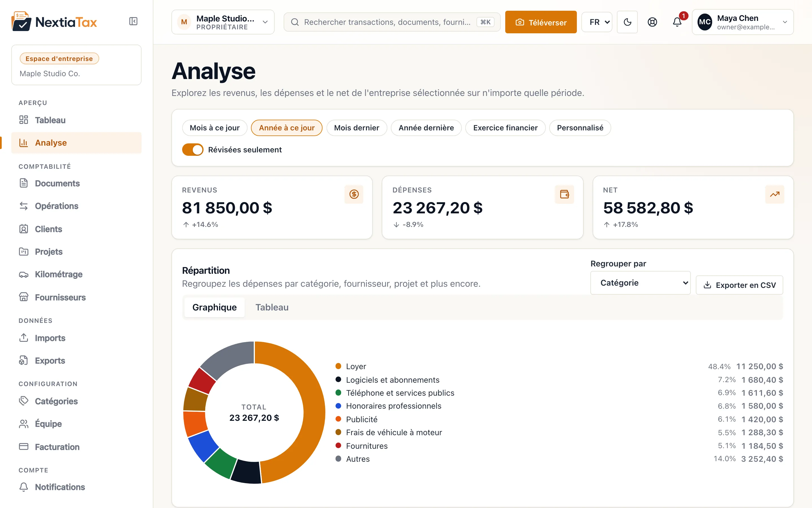The width and height of the screenshot is (812, 508).
Task: Select the Exercice financier period
Action: pyautogui.click(x=505, y=128)
